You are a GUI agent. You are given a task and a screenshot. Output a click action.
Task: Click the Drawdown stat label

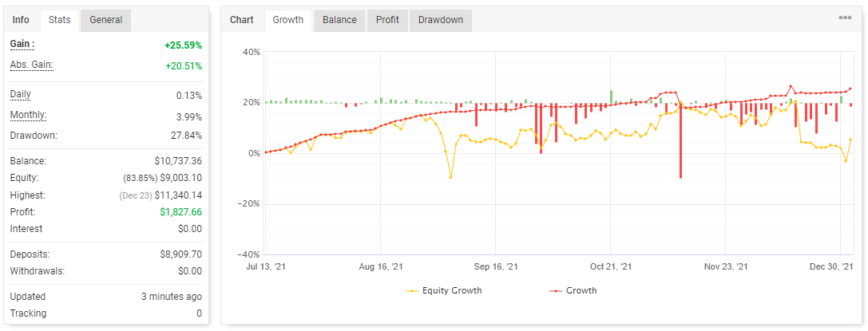34,136
